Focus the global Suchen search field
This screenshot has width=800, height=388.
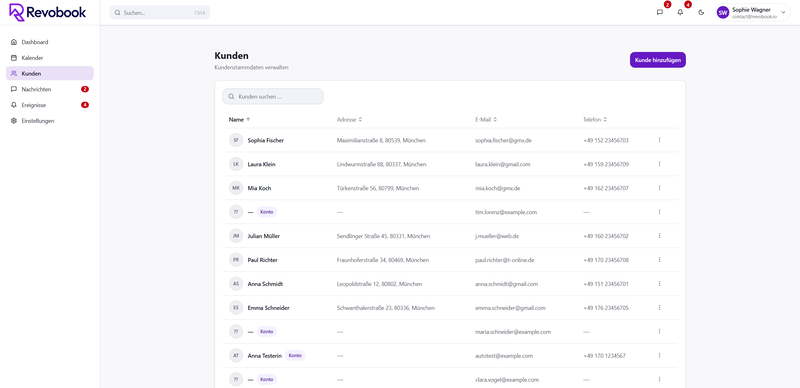[x=160, y=13]
